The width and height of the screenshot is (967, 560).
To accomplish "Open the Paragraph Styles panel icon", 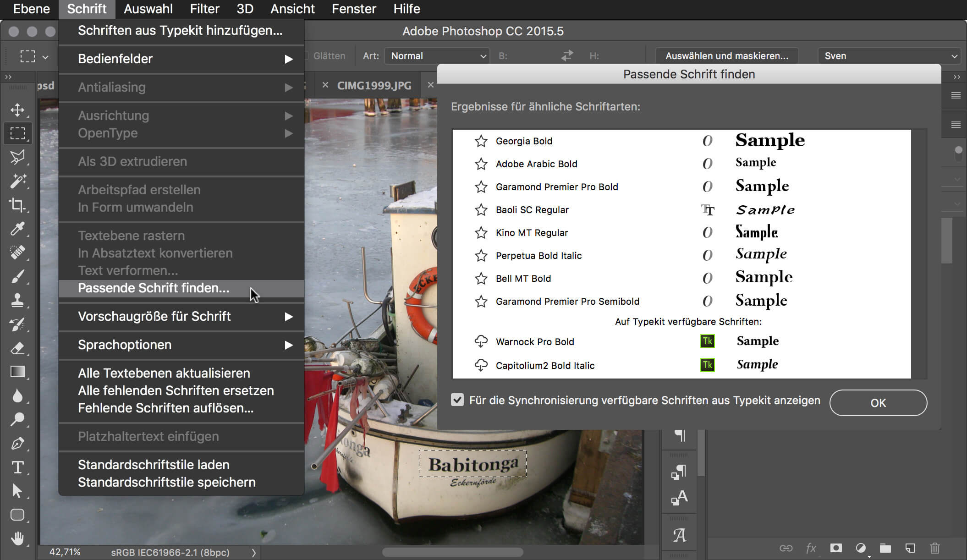I will click(679, 472).
